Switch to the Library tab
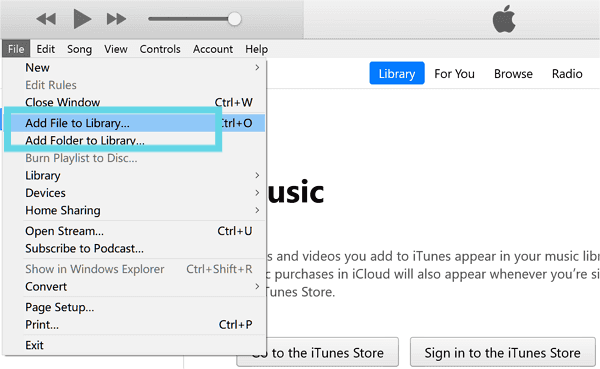This screenshot has width=600, height=369. pos(397,73)
